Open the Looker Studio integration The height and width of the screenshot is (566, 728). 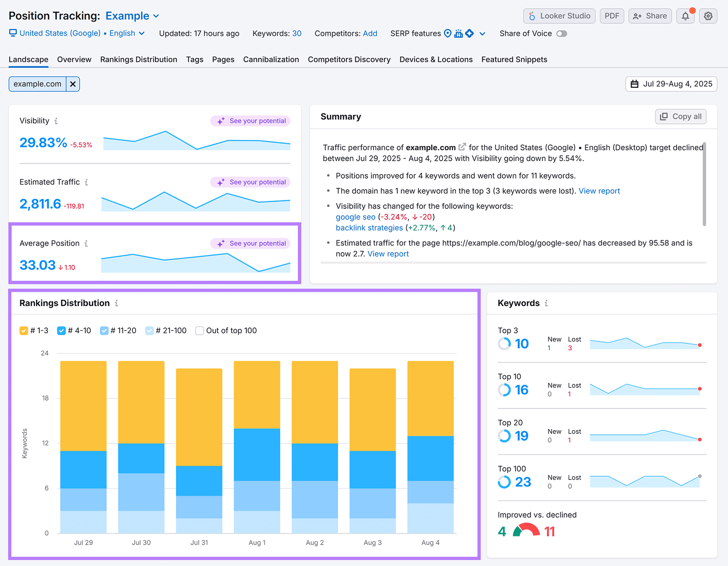coord(559,16)
